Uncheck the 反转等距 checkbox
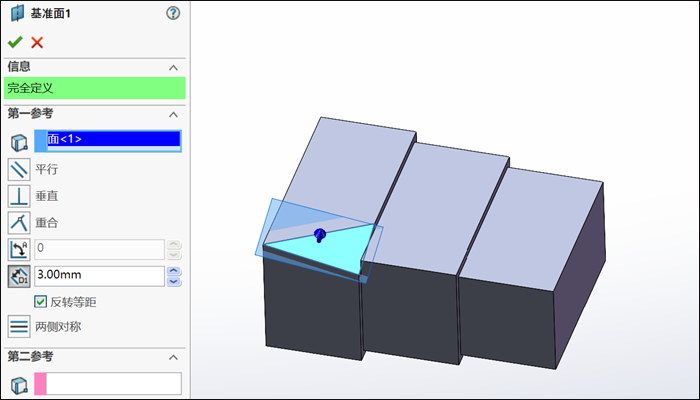 click(x=40, y=302)
